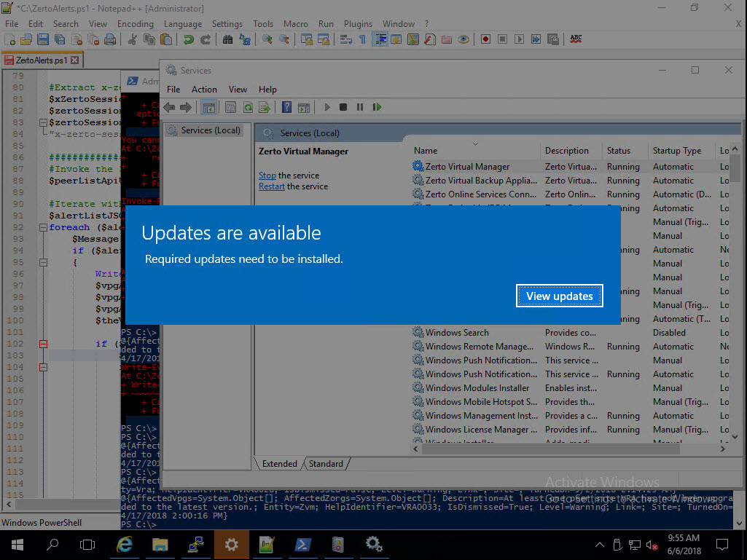Collapse foreach fold marker at line 92
The width and height of the screenshot is (747, 560).
click(x=43, y=228)
